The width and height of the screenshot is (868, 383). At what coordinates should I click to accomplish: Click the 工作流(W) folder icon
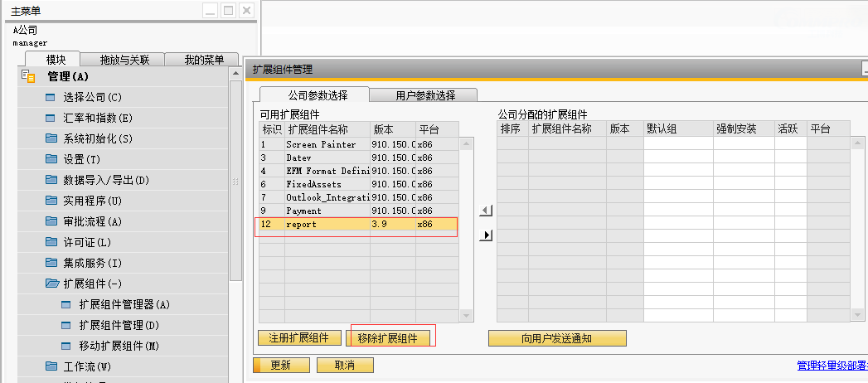[51, 366]
